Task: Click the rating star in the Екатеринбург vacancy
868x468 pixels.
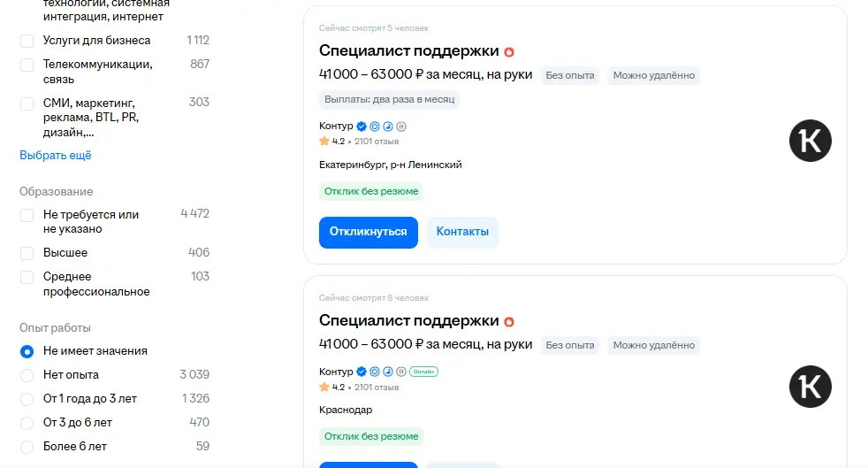Action: click(x=324, y=142)
